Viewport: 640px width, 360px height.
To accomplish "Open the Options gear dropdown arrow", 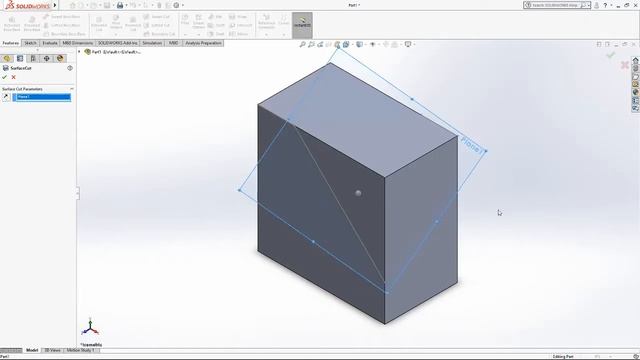I will (182, 5).
